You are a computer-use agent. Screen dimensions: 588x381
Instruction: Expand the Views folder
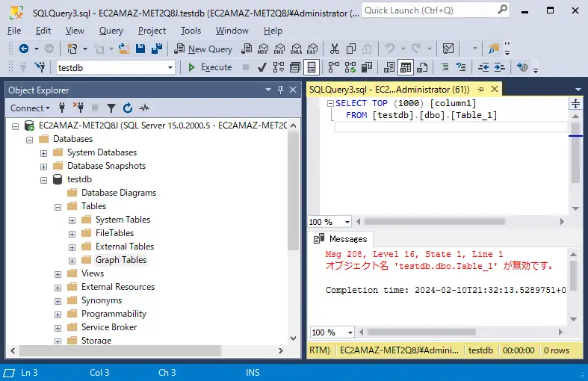(x=58, y=274)
